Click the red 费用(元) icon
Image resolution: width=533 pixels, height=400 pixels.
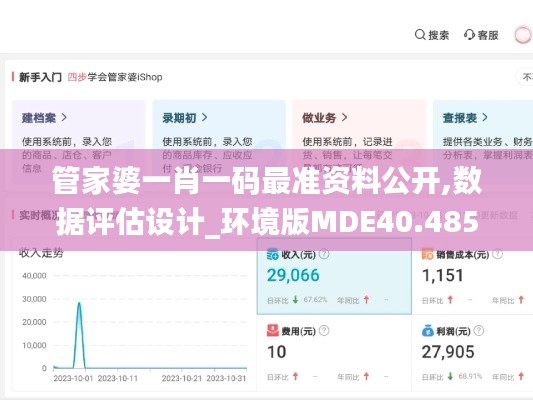pyautogui.click(x=273, y=331)
